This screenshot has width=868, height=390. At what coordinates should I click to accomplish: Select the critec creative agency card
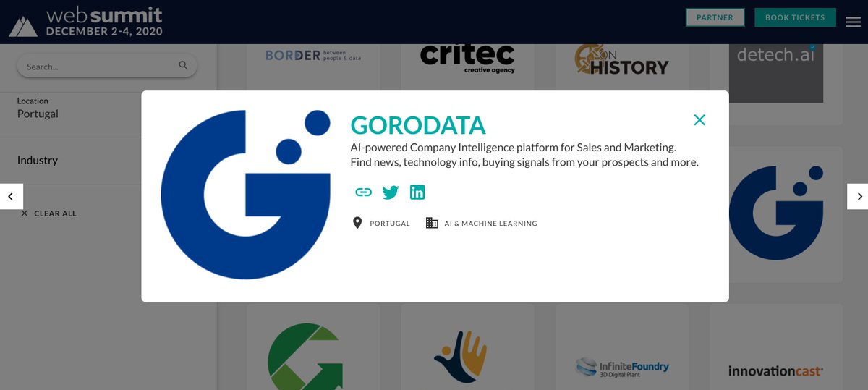coord(468,68)
